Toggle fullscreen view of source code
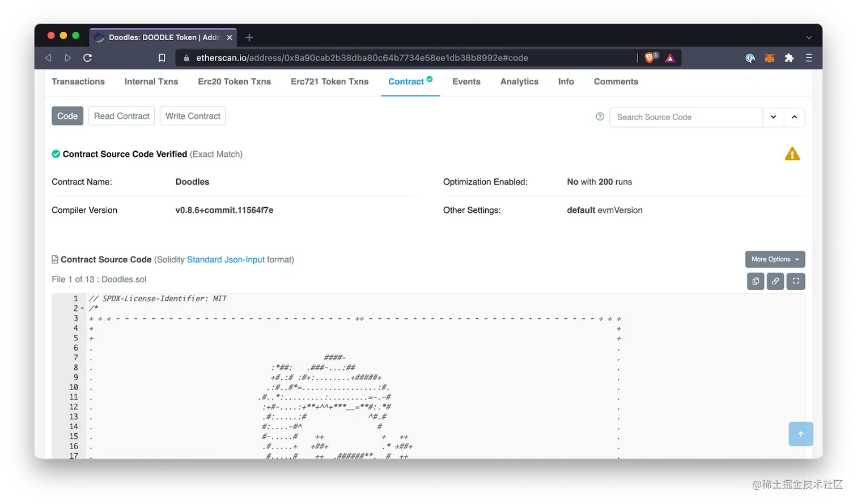 (796, 281)
